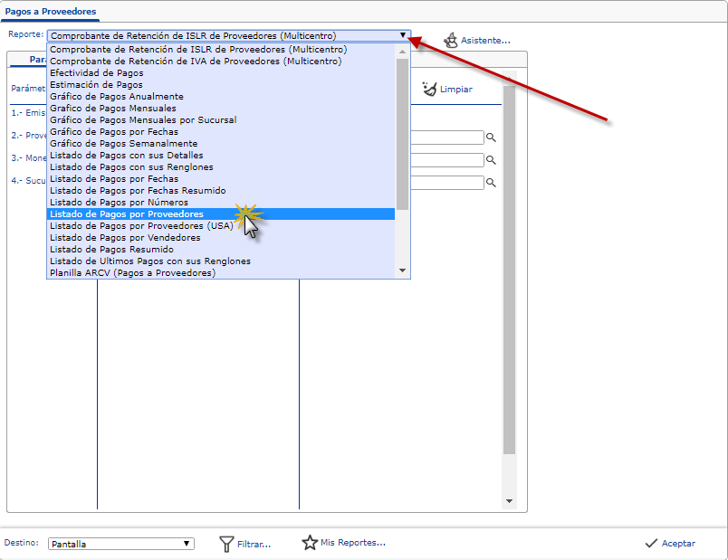Click the second parameter input field
This screenshot has width=728, height=560.
point(447,160)
